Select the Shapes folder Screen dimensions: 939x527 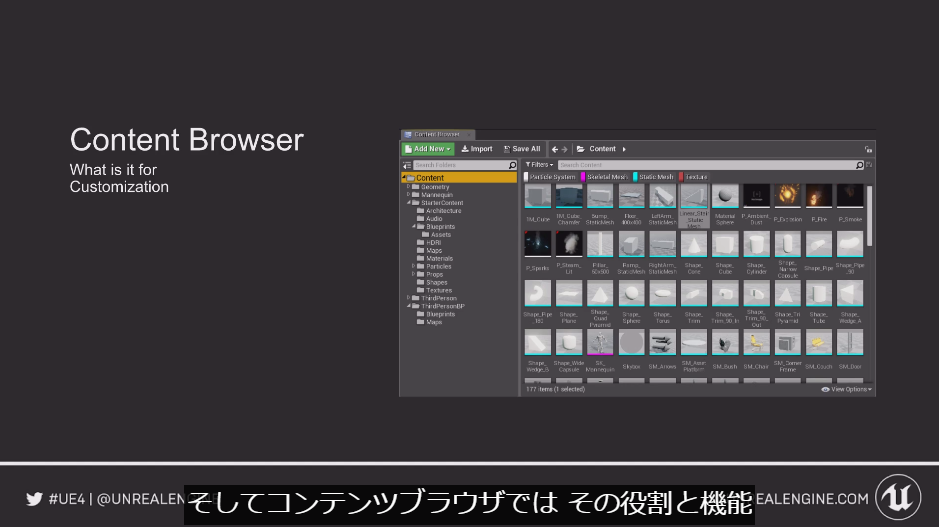coord(432,283)
